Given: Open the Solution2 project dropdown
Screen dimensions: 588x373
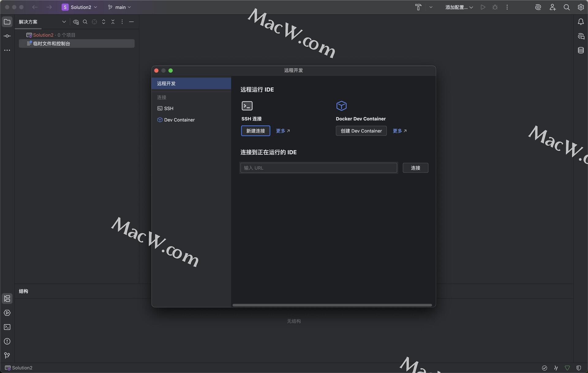Looking at the screenshot, I should point(80,7).
